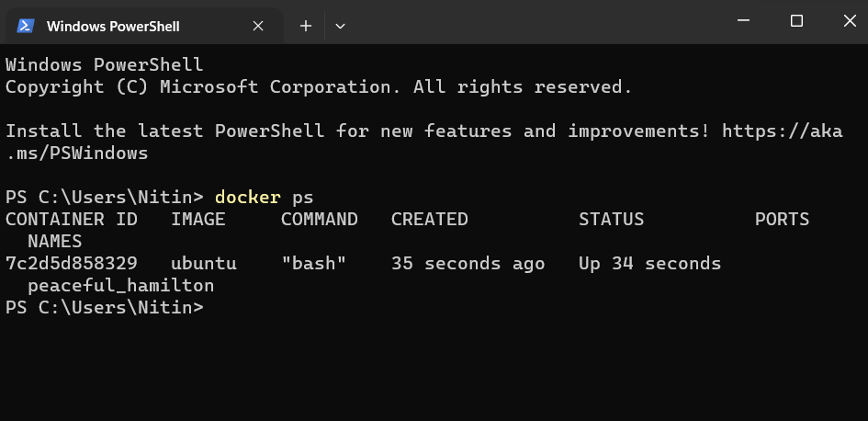Expand the new tab profile dropdown
This screenshot has width=868, height=421.
tap(340, 26)
